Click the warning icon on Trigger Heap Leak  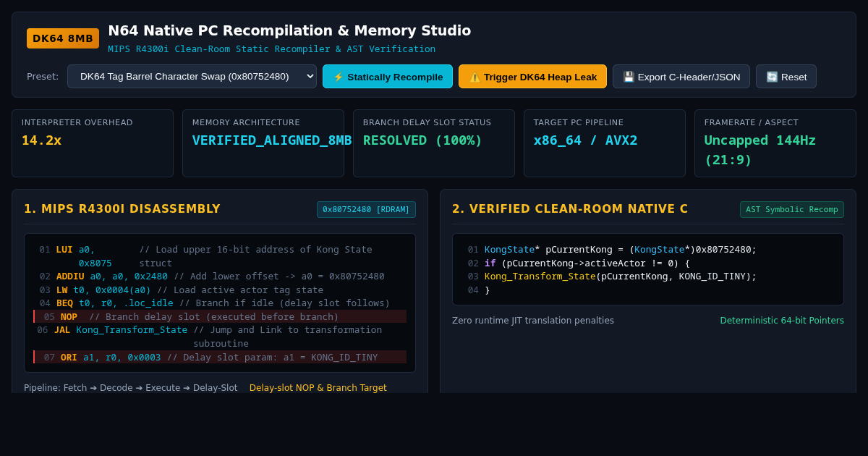point(475,77)
